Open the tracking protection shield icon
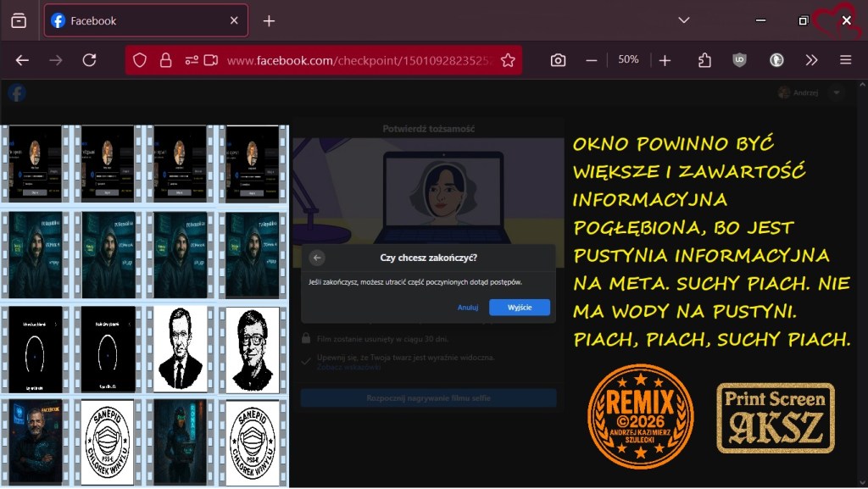868x489 pixels. [x=140, y=60]
